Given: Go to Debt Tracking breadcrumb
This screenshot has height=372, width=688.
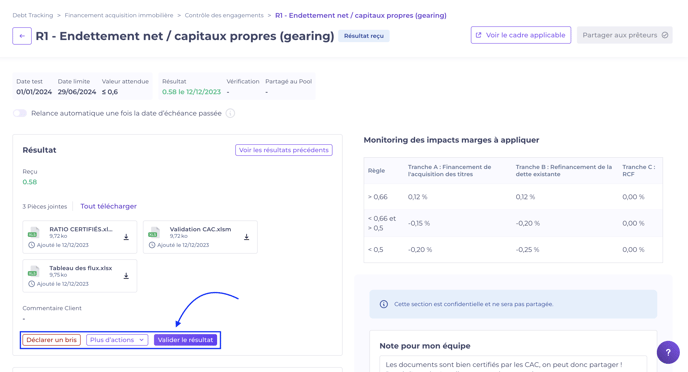Looking at the screenshot, I should (x=32, y=15).
